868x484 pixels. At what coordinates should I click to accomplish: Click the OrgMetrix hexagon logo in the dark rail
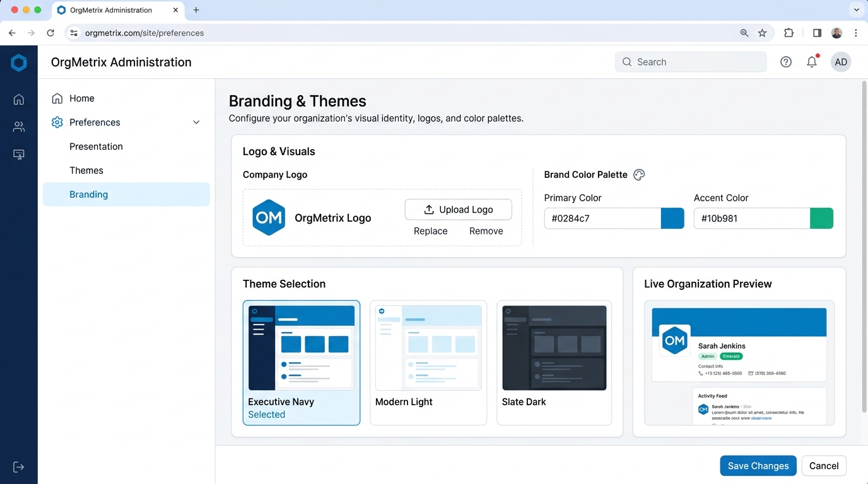[x=19, y=62]
